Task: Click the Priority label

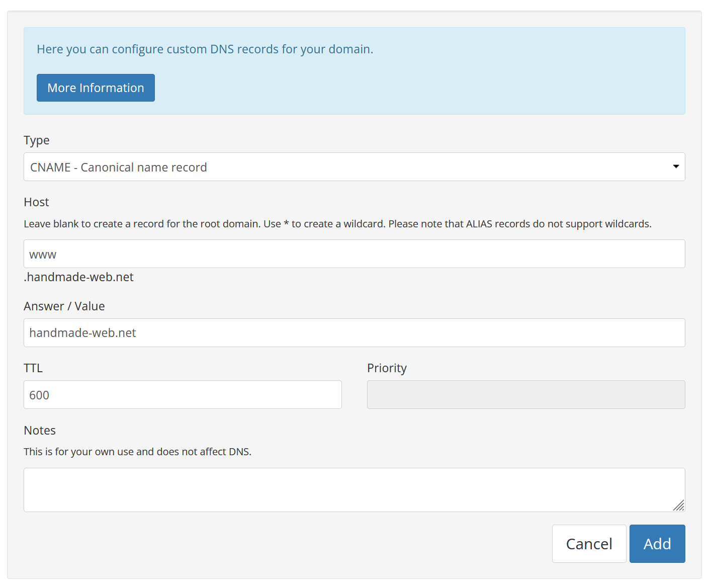Action: (x=387, y=369)
